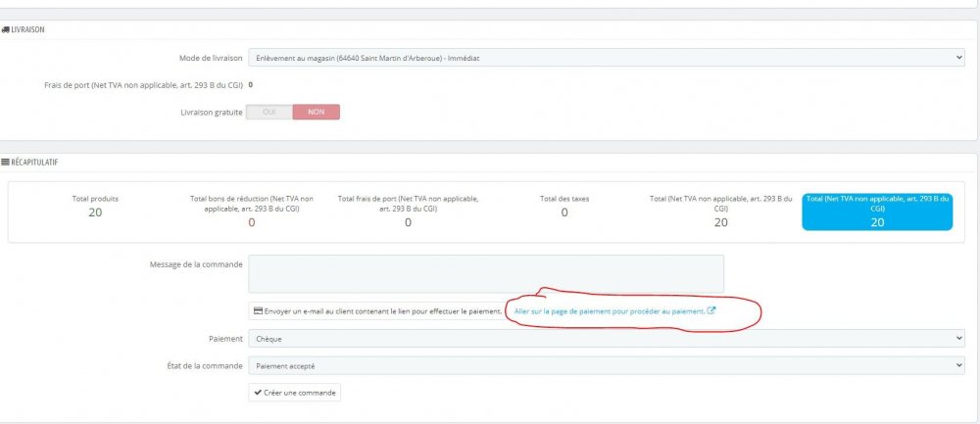Click the truck icon beside LIVRAISON heading
This screenshot has height=424, width=980.
(6, 29)
